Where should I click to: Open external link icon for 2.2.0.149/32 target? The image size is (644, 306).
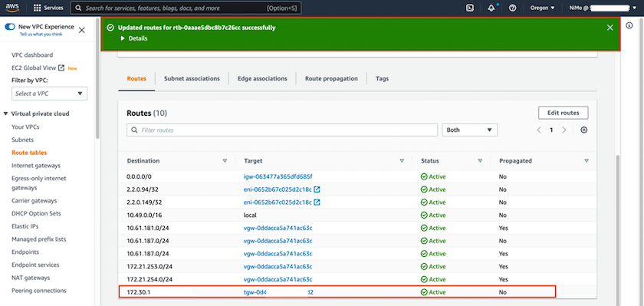coord(317,202)
